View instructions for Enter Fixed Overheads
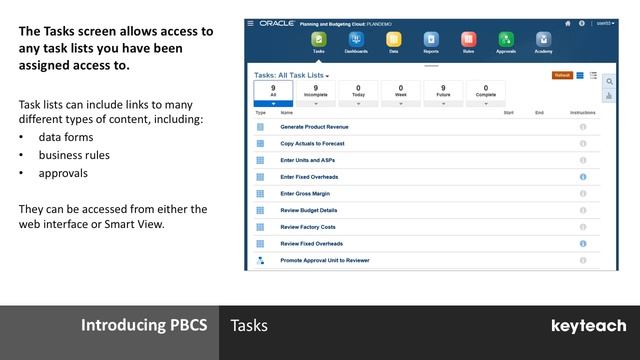 (583, 177)
